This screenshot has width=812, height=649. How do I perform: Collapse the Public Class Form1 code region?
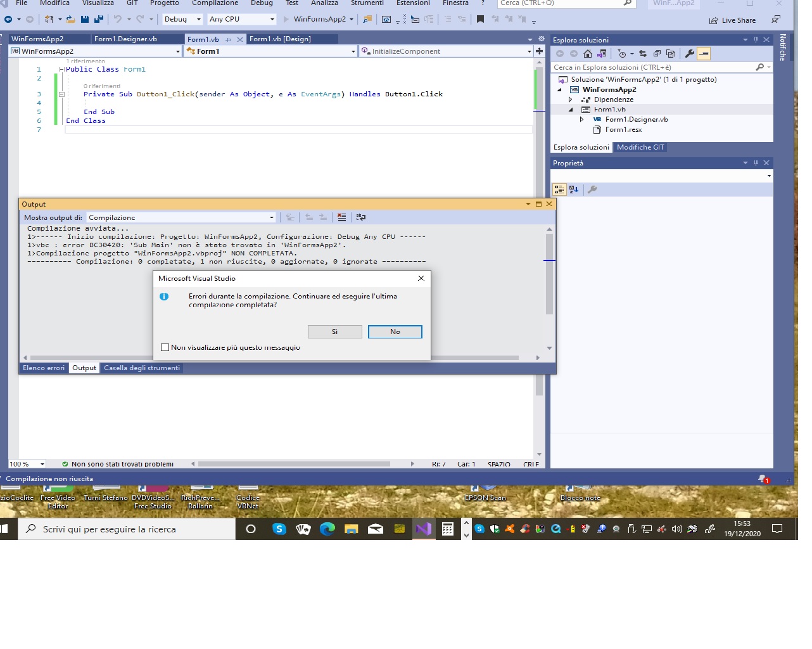61,69
